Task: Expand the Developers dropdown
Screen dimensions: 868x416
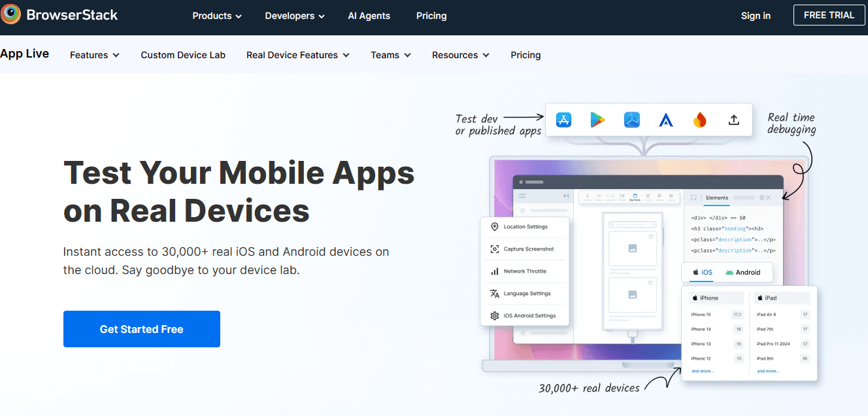Action: pyautogui.click(x=295, y=16)
